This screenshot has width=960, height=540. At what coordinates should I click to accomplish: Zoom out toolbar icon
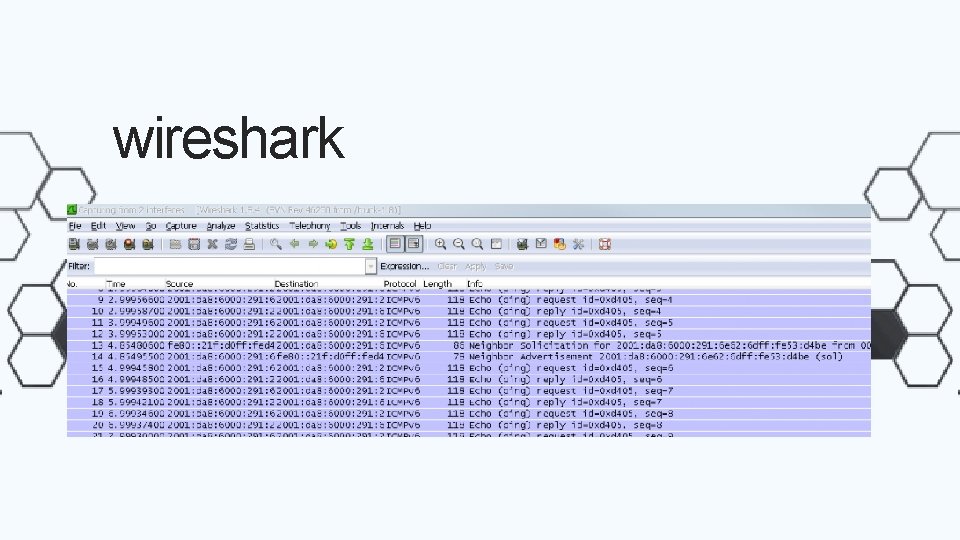pos(459,244)
